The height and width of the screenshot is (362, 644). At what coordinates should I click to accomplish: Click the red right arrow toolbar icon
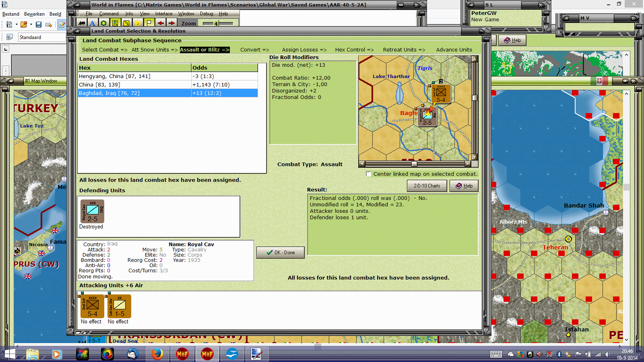pyautogui.click(x=171, y=23)
